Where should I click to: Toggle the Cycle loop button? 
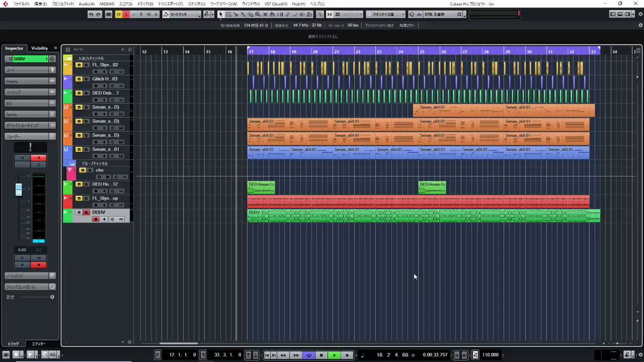click(309, 355)
